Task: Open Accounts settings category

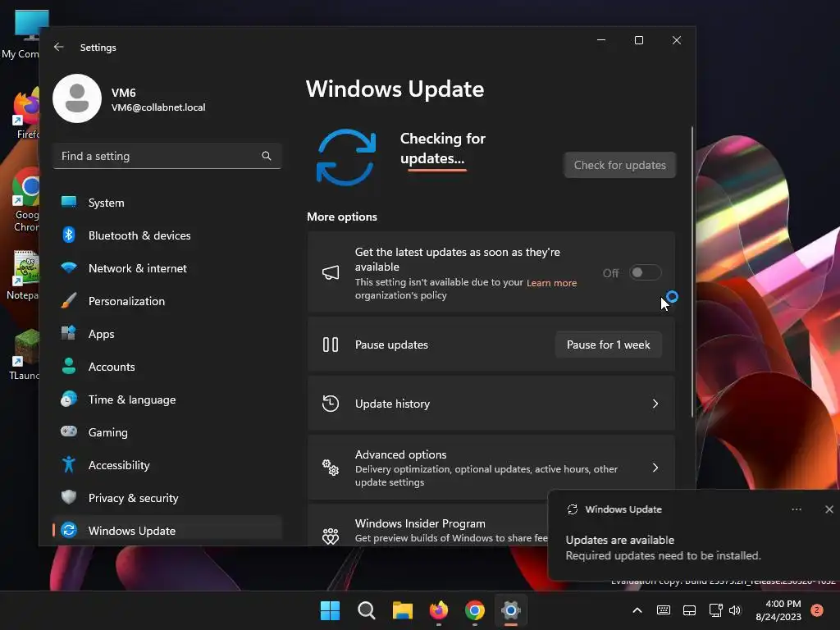Action: [167, 367]
